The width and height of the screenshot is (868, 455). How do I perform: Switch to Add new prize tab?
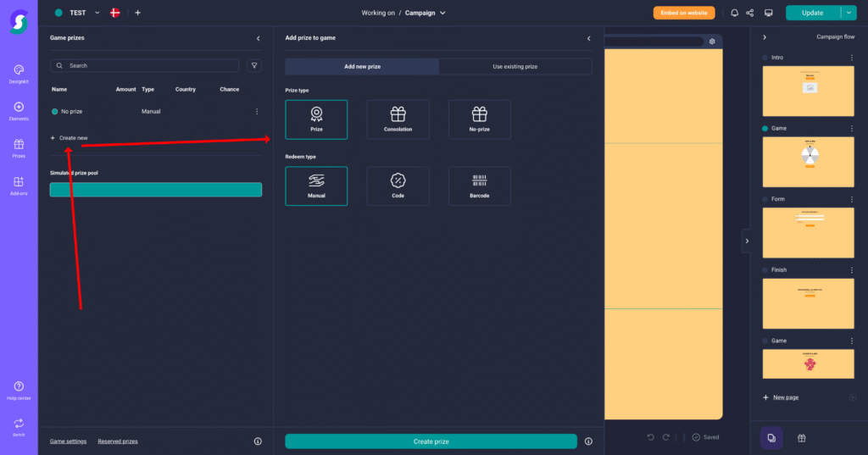pos(361,66)
